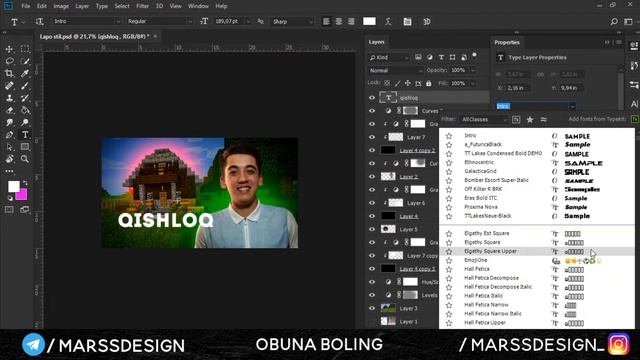Open the layer Kind filter dropdown
The height and width of the screenshot is (360, 640).
388,58
